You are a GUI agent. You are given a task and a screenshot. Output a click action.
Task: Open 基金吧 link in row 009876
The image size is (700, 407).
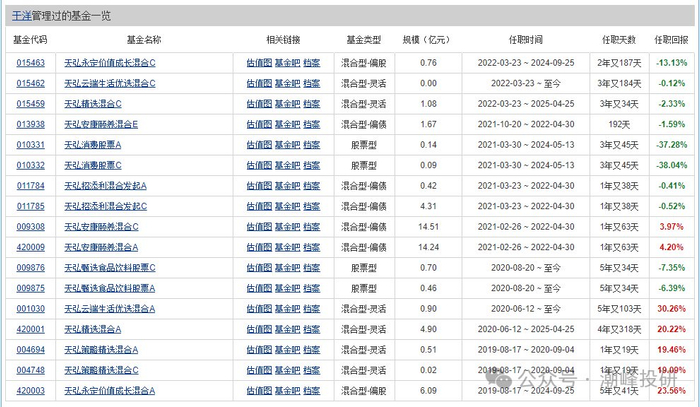288,268
